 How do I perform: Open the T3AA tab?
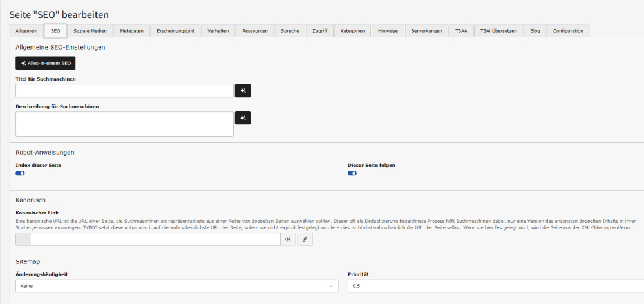point(461,31)
